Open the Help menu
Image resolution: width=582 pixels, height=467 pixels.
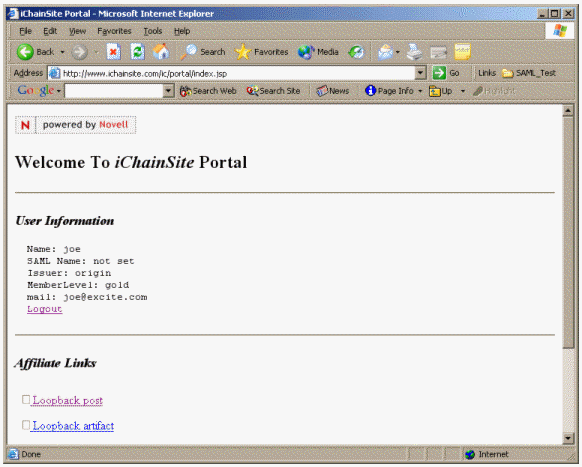click(182, 31)
